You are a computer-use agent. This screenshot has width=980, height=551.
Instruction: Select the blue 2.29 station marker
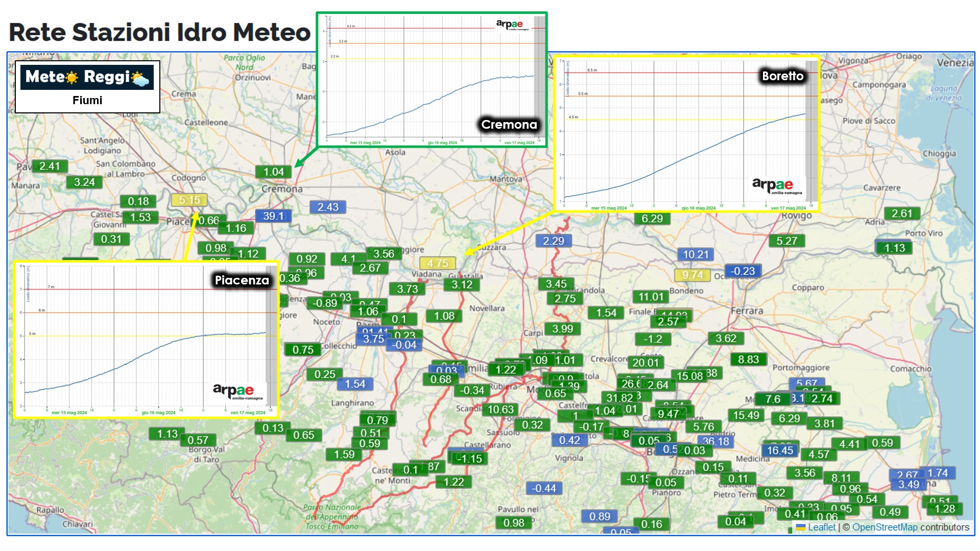click(553, 241)
